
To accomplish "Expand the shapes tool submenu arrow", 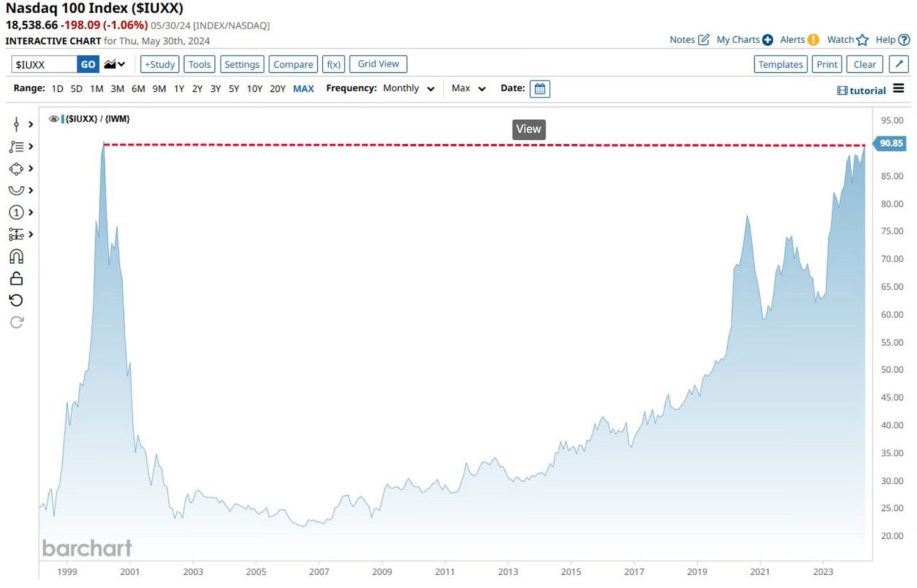I will pos(30,169).
